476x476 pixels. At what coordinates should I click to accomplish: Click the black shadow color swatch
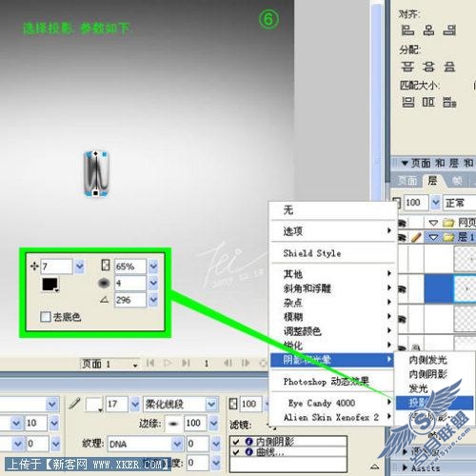pos(50,285)
